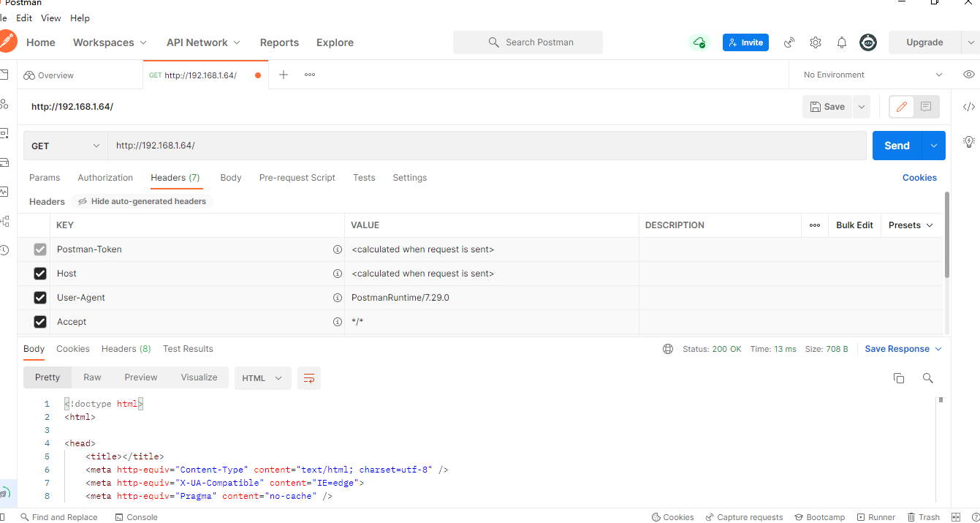Click the copy response icon

899,378
